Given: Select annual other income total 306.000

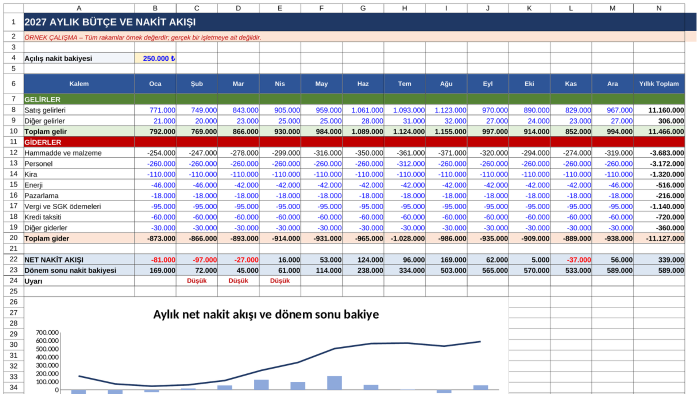Looking at the screenshot, I should (x=659, y=120).
